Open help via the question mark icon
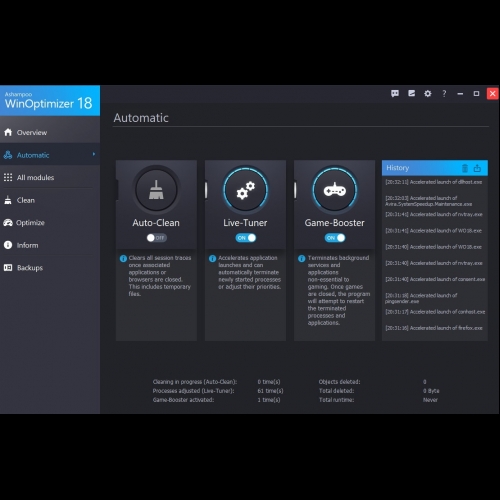The image size is (500, 500). pyautogui.click(x=444, y=94)
